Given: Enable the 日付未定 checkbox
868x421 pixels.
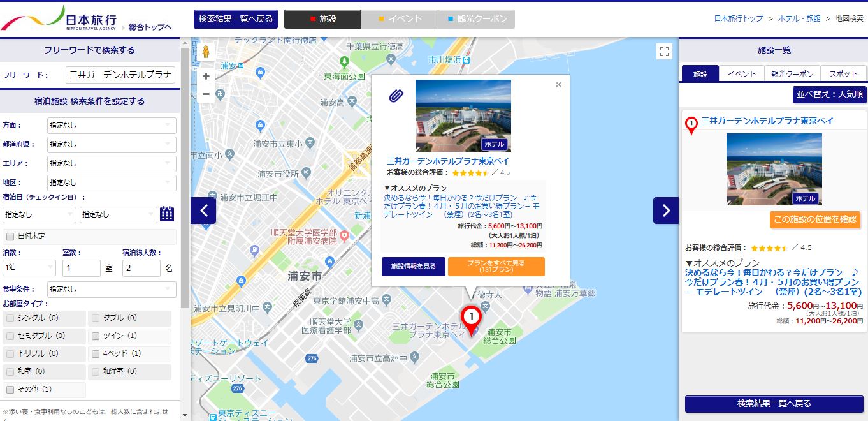Looking at the screenshot, I should click(x=10, y=236).
